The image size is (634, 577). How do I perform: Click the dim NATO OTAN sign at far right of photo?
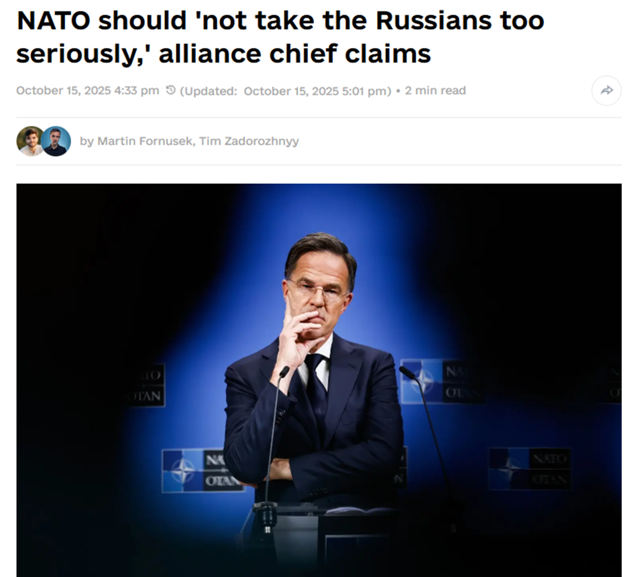pos(530,469)
